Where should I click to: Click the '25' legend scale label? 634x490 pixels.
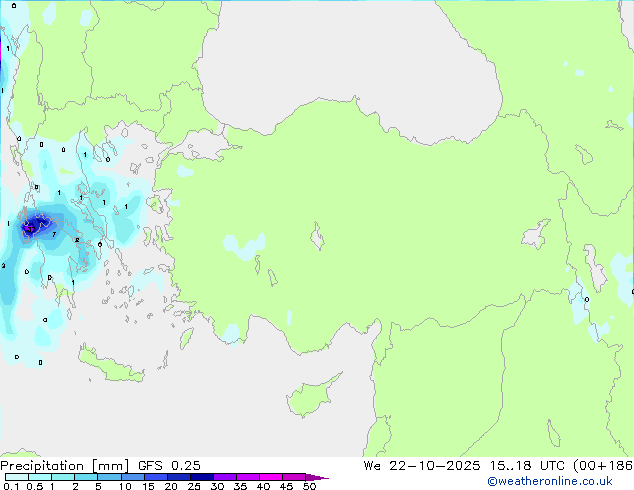click(x=194, y=486)
